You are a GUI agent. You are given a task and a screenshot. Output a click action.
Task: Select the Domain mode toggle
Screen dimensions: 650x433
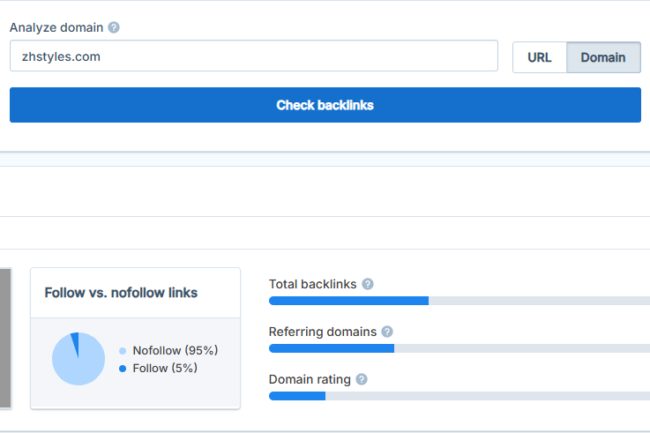point(603,57)
